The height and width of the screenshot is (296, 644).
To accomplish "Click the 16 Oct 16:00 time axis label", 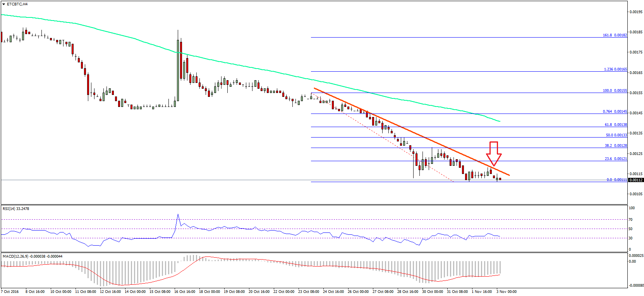I will click(184, 292).
